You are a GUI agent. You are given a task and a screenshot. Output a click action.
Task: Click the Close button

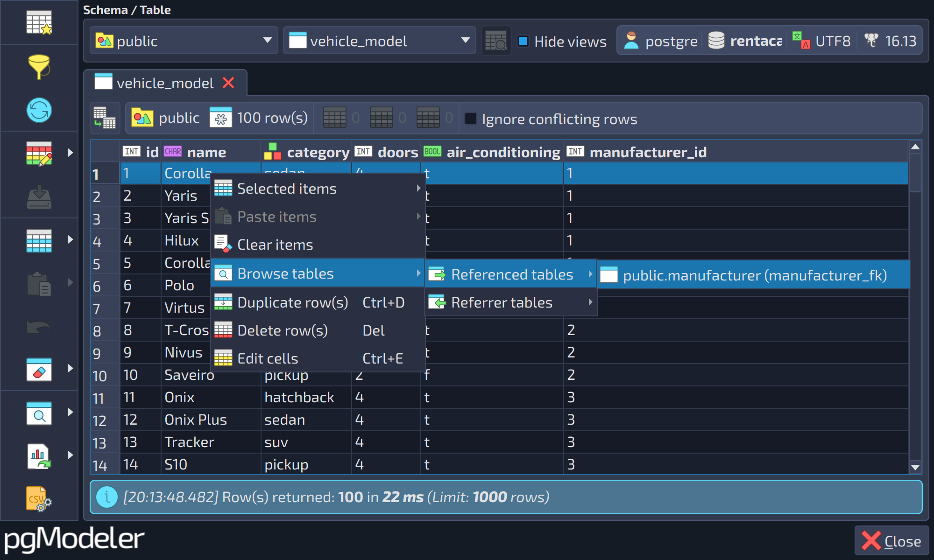(x=892, y=541)
